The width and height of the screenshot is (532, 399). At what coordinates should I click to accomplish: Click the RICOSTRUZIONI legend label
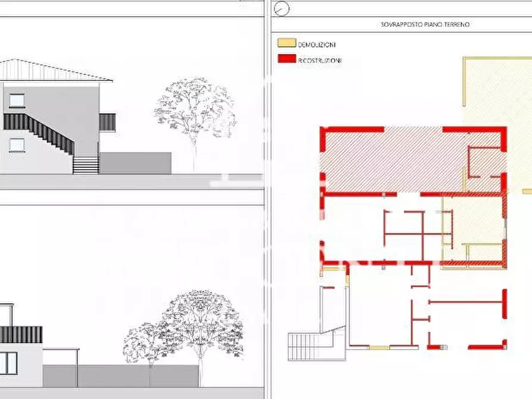click(319, 61)
